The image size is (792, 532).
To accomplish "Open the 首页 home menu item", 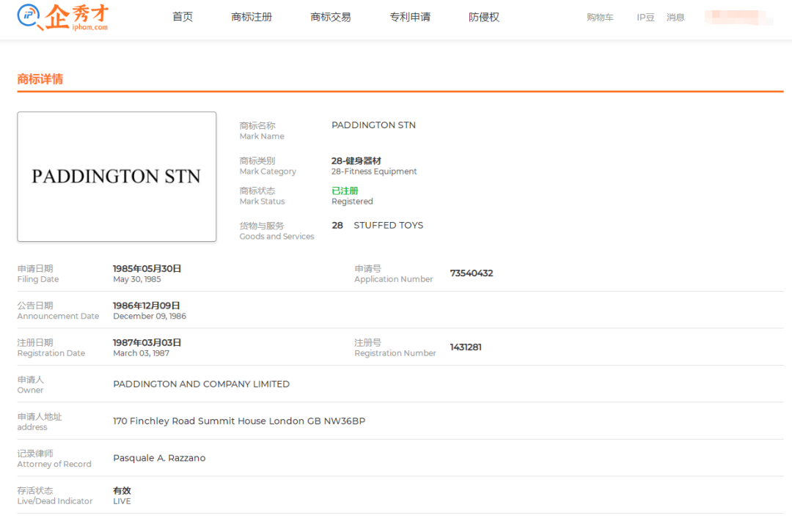I will pyautogui.click(x=183, y=17).
